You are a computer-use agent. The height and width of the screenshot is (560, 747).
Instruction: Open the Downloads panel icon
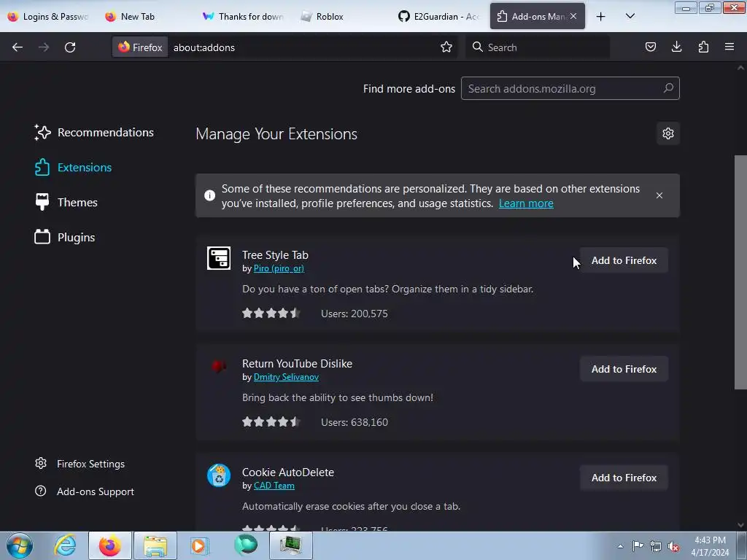(676, 47)
